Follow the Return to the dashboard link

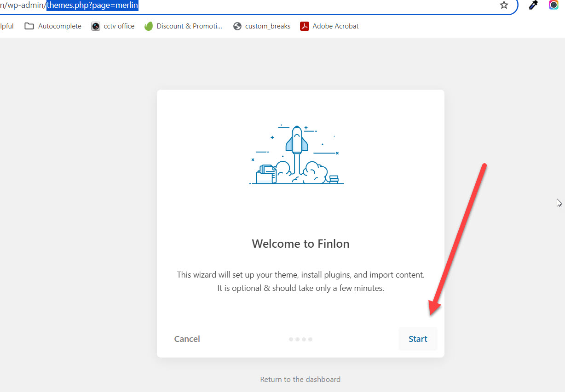(300, 380)
